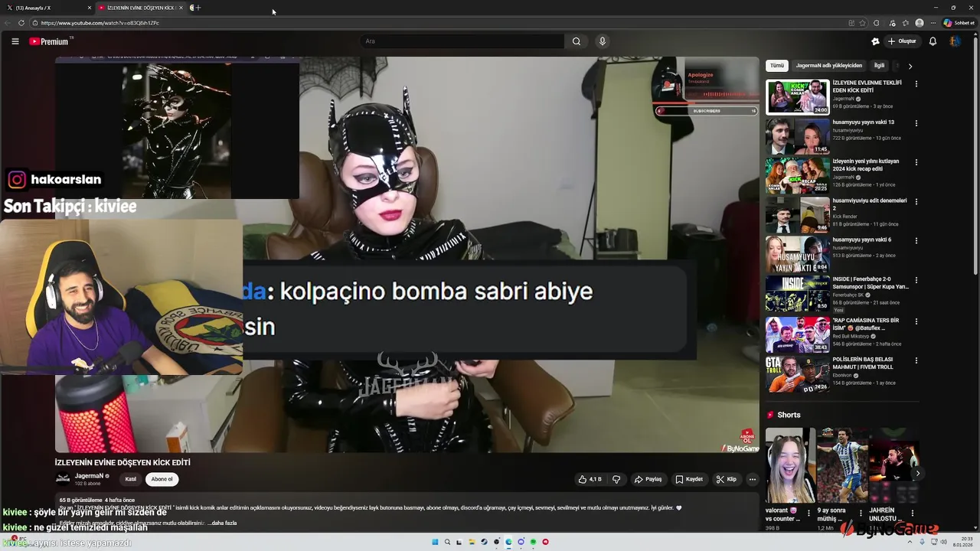Open a new browser tab with plus
This screenshot has width=980, height=551.
pyautogui.click(x=198, y=8)
